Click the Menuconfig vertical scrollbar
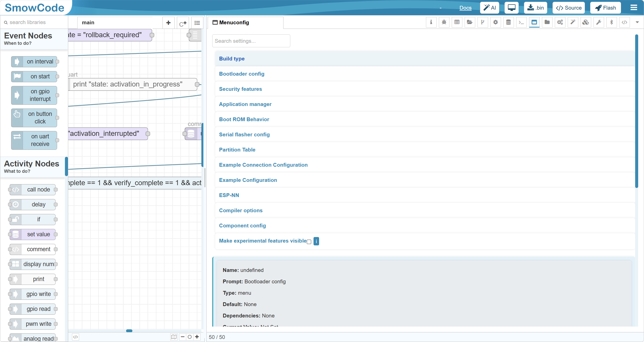Viewport: 644px width, 342px height. (636, 111)
